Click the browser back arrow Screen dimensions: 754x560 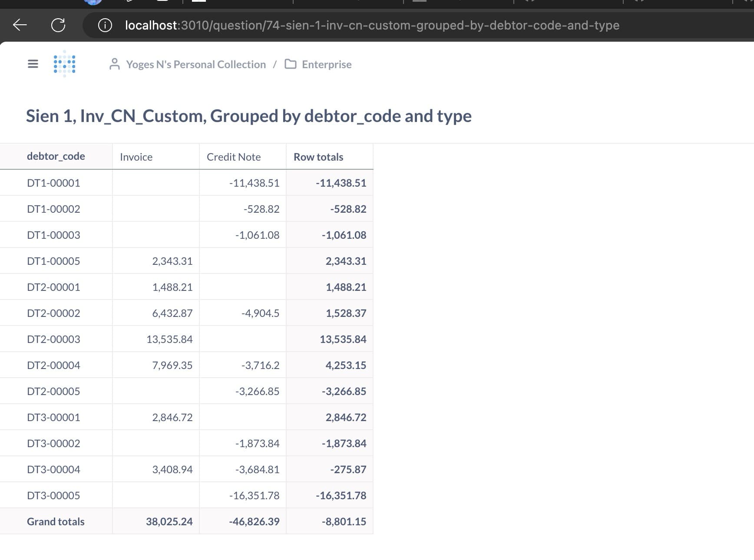(20, 25)
